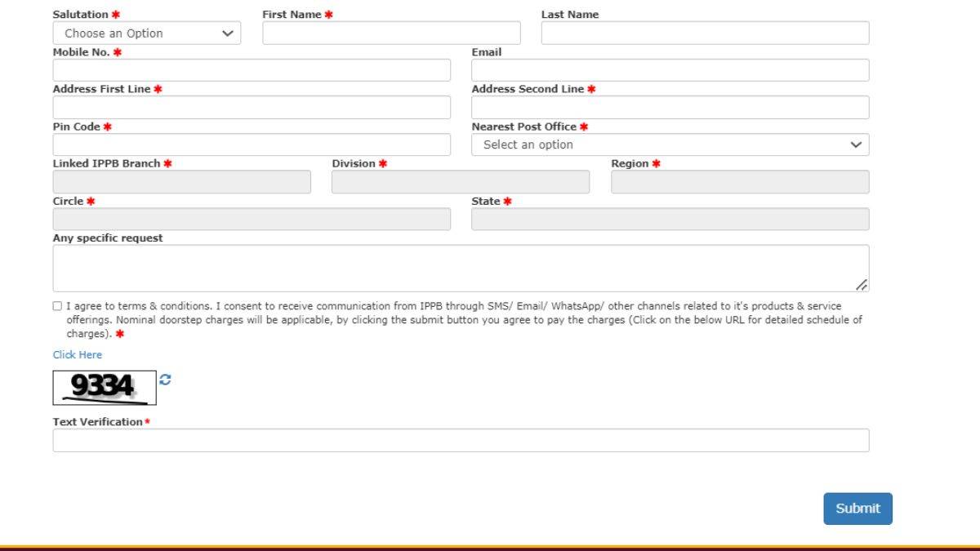980x551 pixels.
Task: Select the Division field
Action: click(460, 182)
